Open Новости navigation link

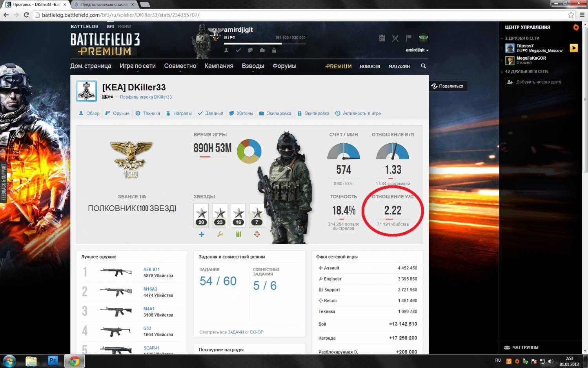(x=370, y=66)
